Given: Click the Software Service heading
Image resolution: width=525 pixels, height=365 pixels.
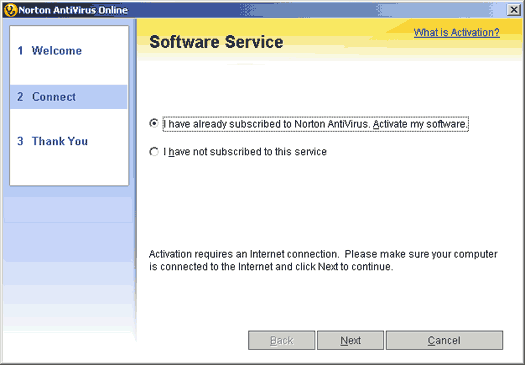Looking at the screenshot, I should pos(216,42).
